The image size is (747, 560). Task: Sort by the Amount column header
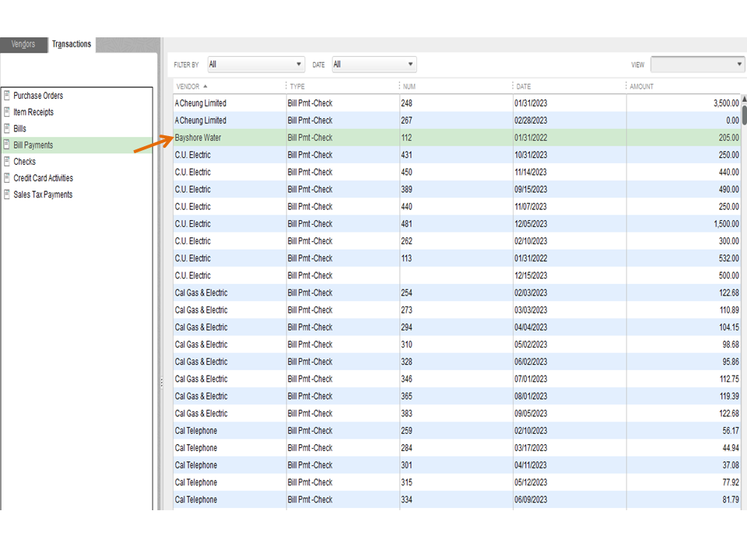click(642, 86)
